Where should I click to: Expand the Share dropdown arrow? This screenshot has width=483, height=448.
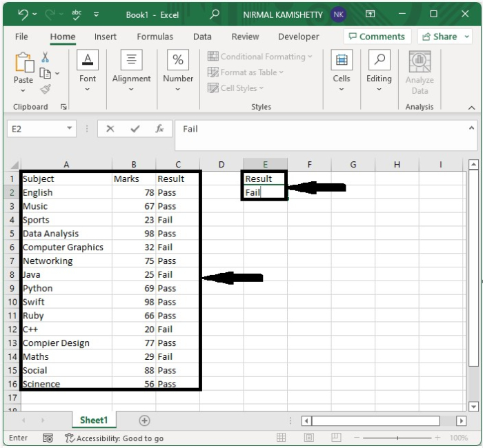tap(467, 37)
